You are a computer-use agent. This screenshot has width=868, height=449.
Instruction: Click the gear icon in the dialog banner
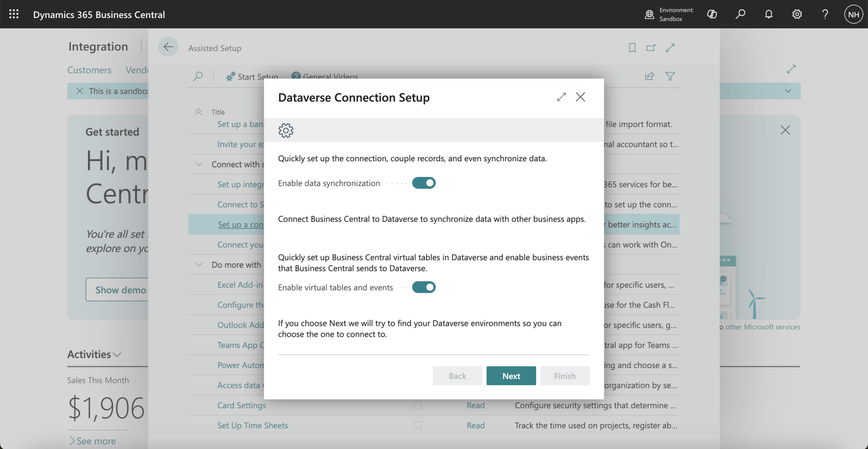pyautogui.click(x=286, y=130)
